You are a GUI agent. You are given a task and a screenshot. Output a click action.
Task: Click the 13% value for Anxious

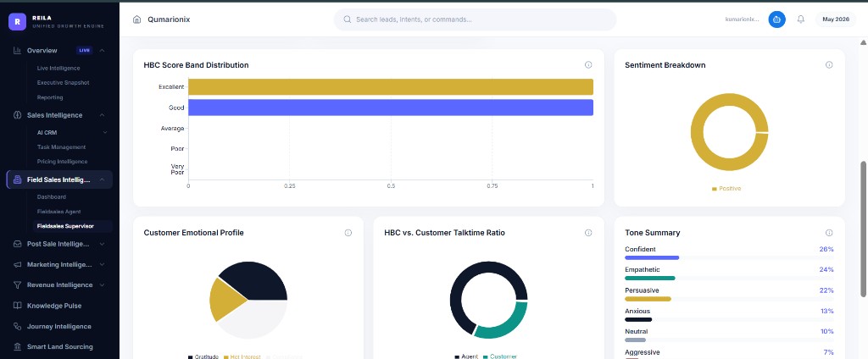pyautogui.click(x=827, y=311)
